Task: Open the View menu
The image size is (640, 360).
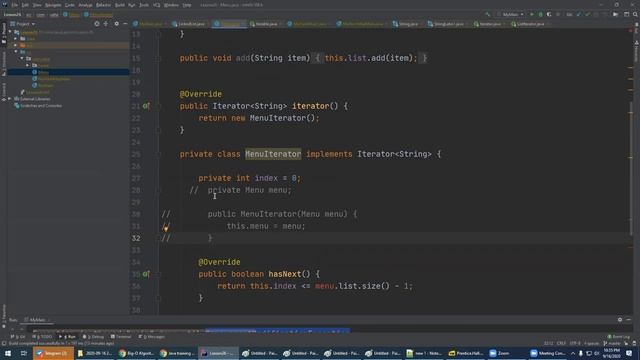Action: pyautogui.click(x=37, y=5)
